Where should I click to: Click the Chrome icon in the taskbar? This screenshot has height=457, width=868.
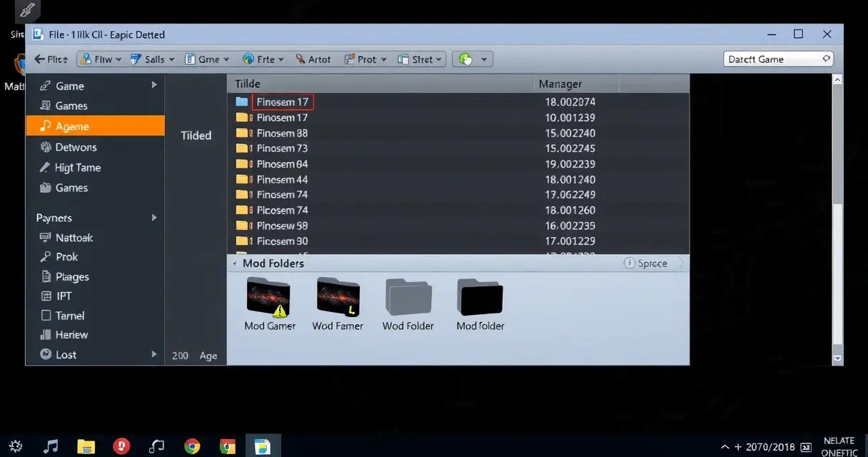coord(192,446)
